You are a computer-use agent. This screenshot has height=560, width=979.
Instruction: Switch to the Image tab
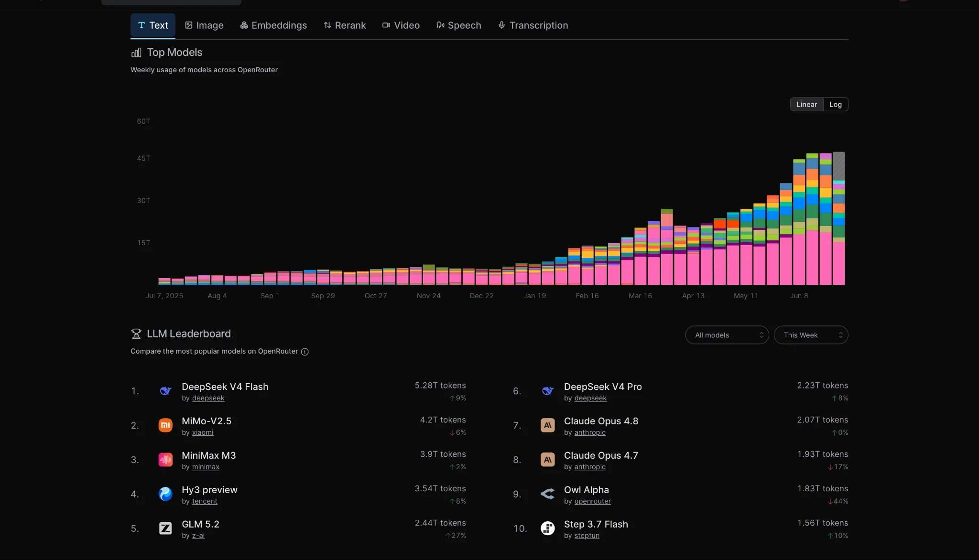204,25
